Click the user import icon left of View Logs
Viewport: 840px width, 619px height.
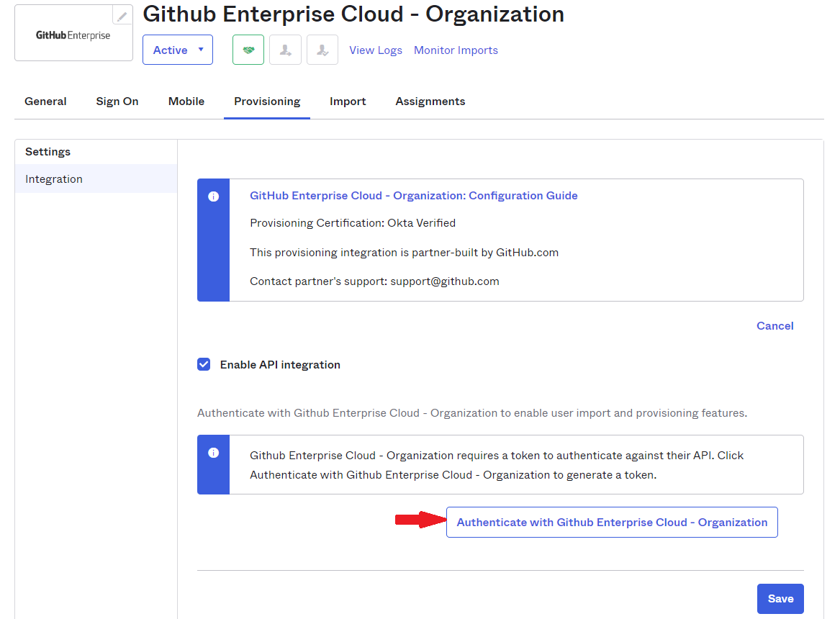[322, 50]
